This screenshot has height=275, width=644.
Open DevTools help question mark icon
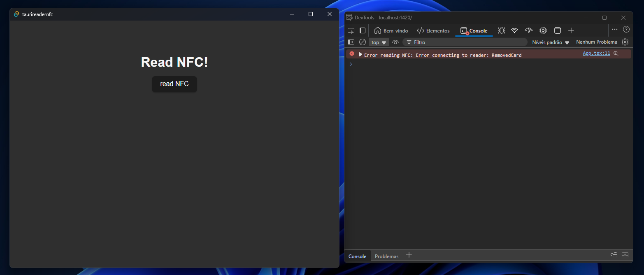point(626,29)
